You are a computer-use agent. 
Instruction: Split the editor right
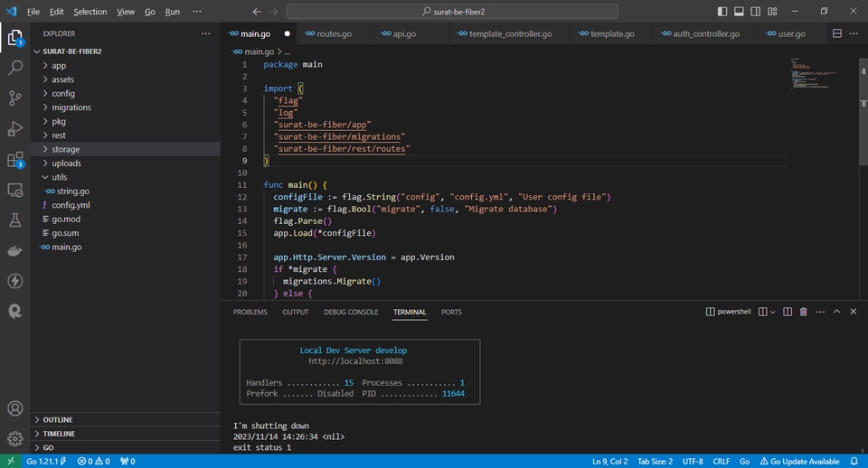(x=837, y=33)
